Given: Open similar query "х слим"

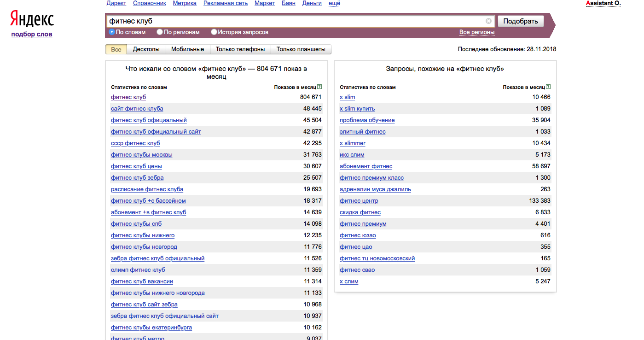Looking at the screenshot, I should [349, 281].
